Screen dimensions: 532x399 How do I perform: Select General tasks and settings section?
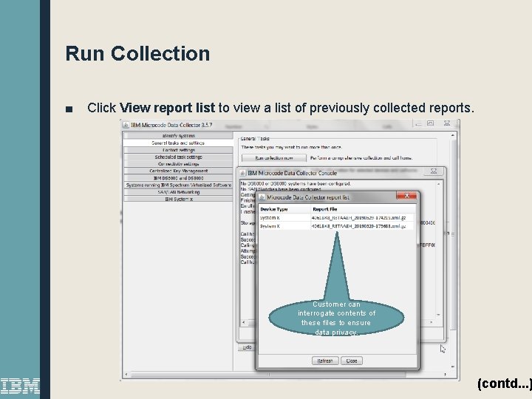179,143
